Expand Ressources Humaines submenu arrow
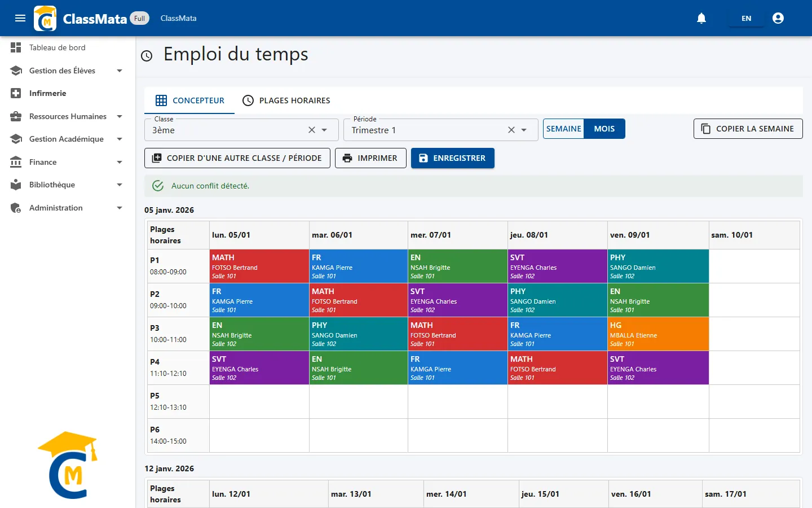 click(x=120, y=116)
